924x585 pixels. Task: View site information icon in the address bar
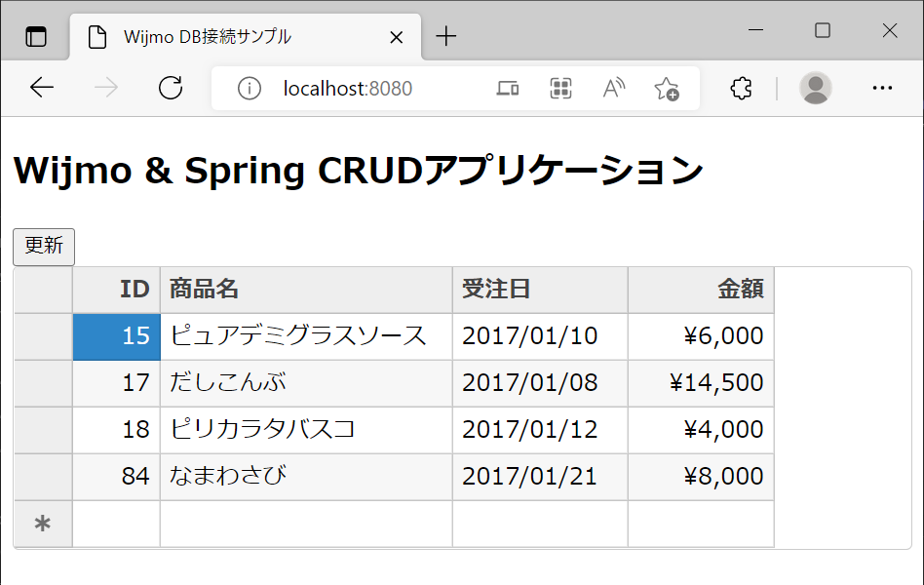coord(250,89)
